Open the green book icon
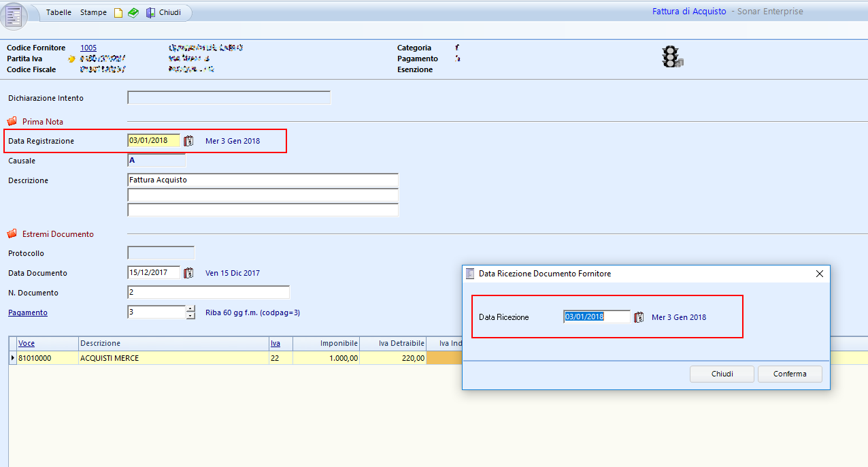 [x=133, y=13]
